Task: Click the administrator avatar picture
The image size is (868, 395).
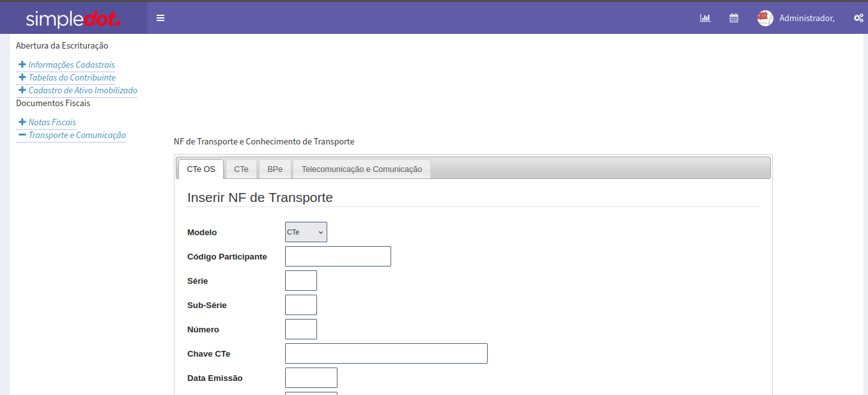Action: pos(765,18)
